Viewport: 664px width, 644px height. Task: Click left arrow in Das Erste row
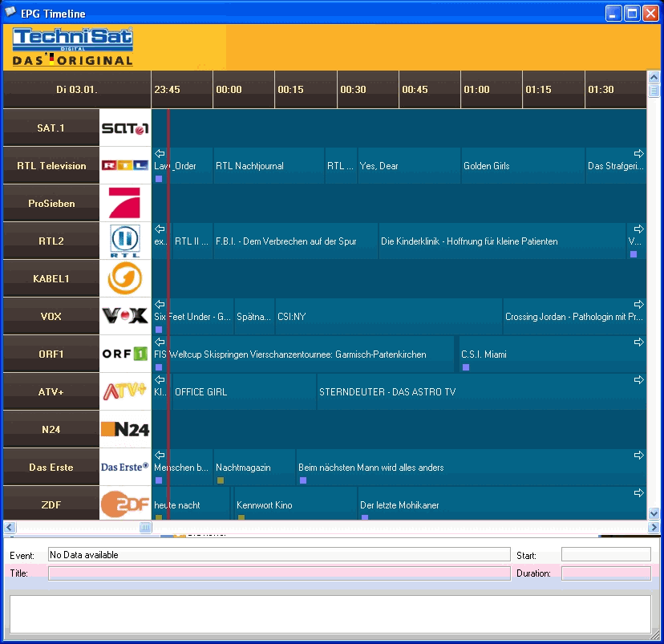pos(160,455)
